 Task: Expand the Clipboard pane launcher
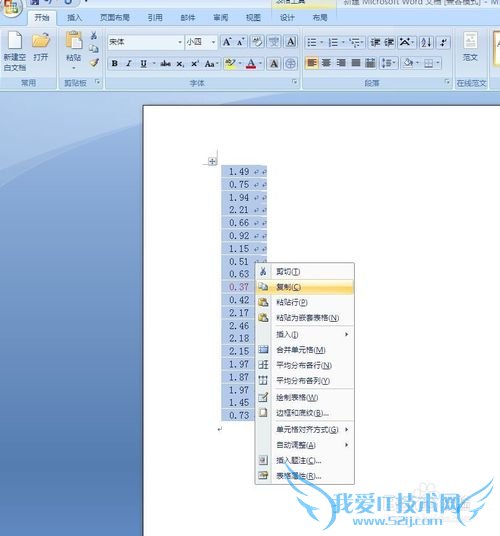[98, 82]
